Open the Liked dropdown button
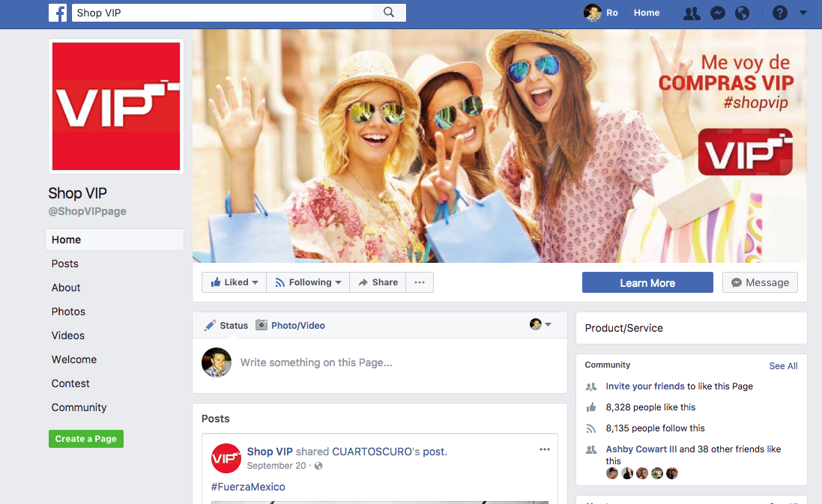This screenshot has width=822, height=504. [235, 282]
